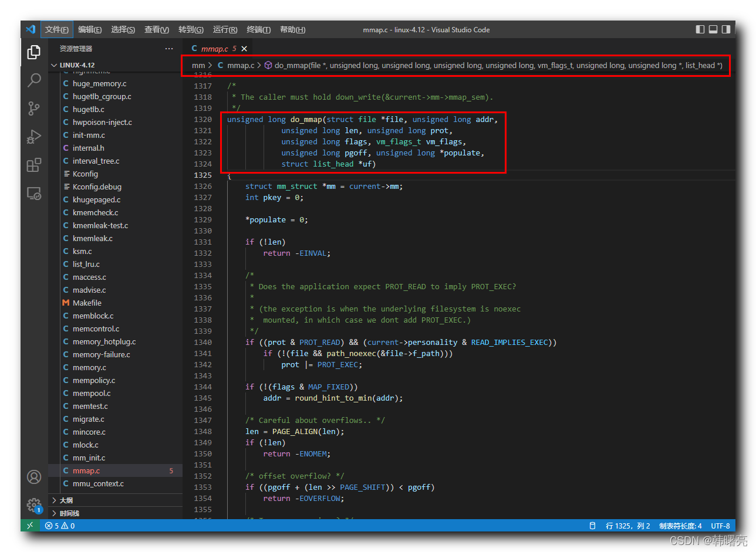Image resolution: width=756 pixels, height=552 pixels.
Task: Open the 运行(R) menu
Action: (225, 29)
